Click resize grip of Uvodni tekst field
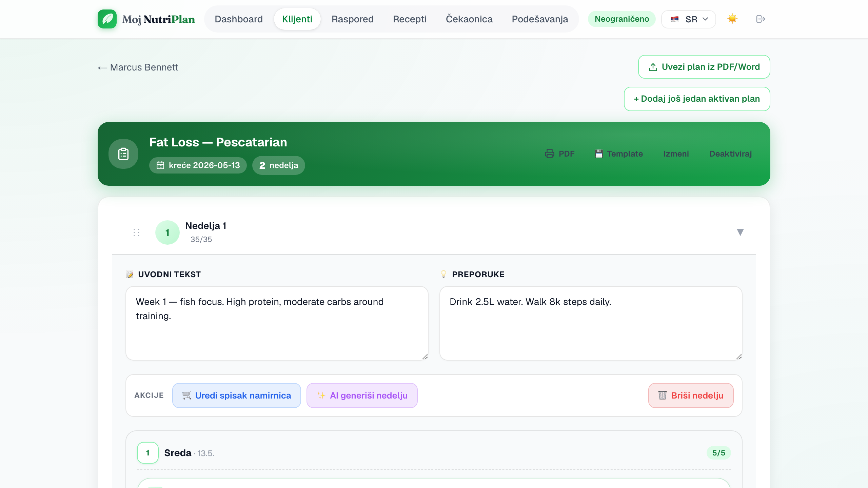 pyautogui.click(x=425, y=357)
